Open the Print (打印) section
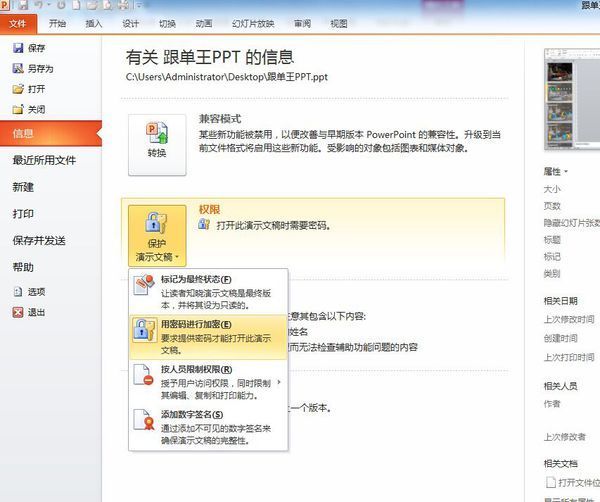The image size is (600, 502). click(23, 213)
